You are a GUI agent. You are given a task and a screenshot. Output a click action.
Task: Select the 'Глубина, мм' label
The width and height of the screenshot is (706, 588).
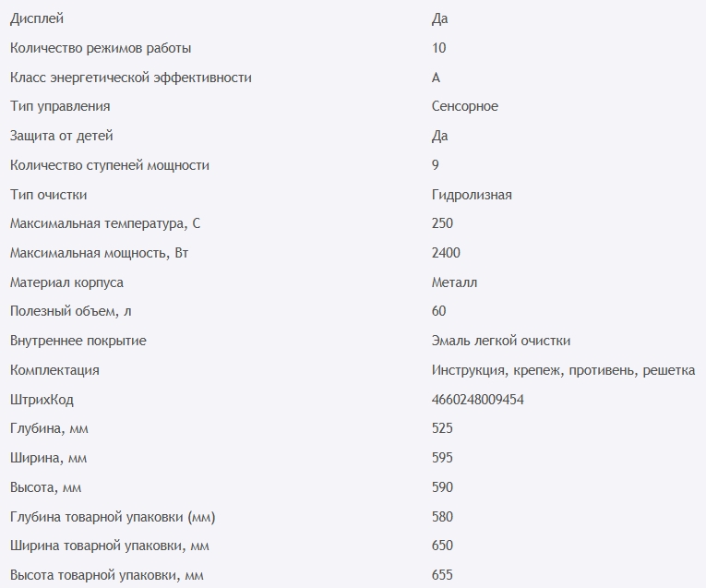[48, 428]
